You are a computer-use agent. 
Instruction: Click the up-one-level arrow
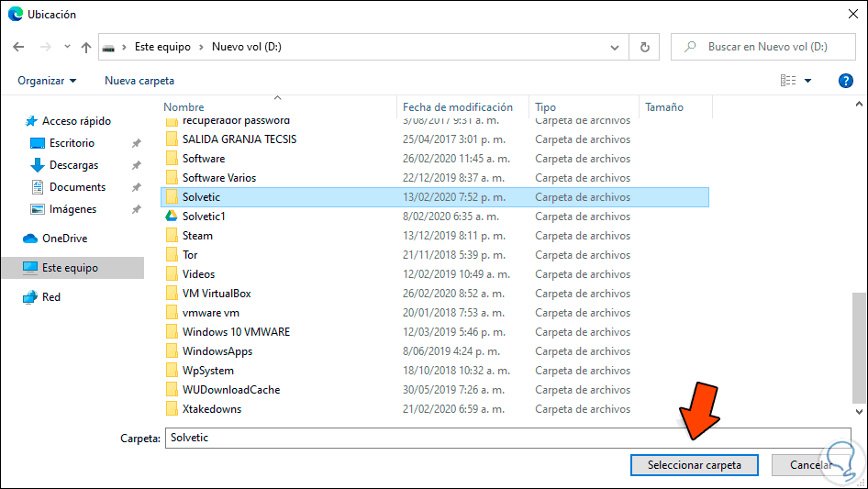pos(86,47)
